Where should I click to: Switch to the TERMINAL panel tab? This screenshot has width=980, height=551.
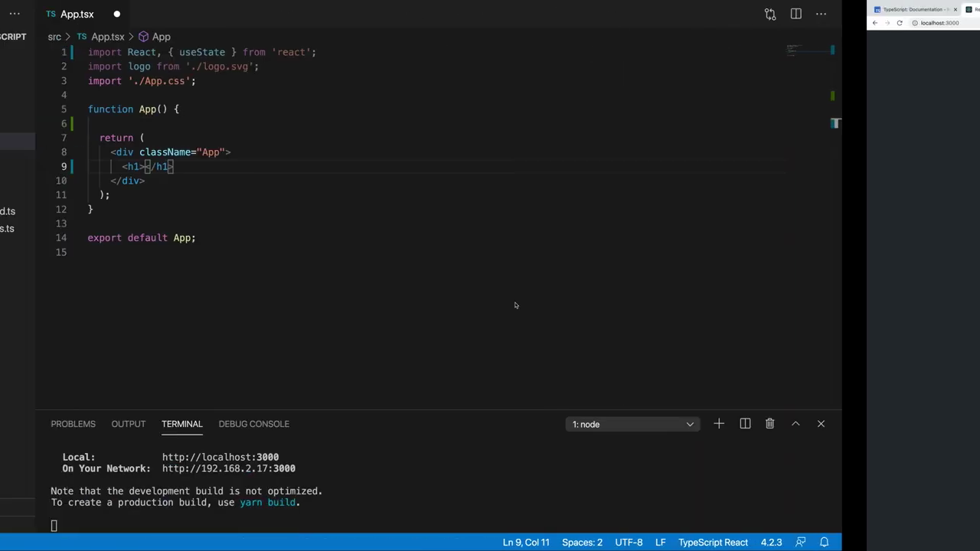pyautogui.click(x=182, y=424)
